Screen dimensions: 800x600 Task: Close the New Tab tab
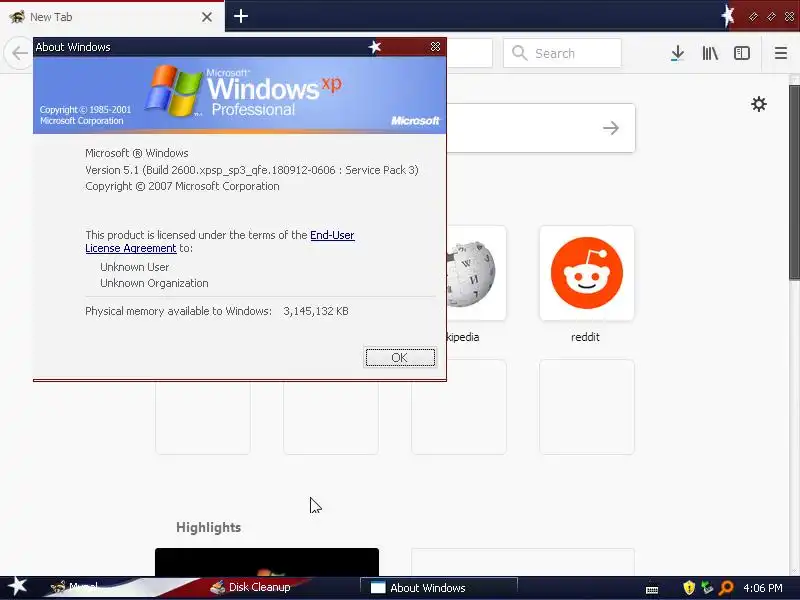(x=207, y=17)
